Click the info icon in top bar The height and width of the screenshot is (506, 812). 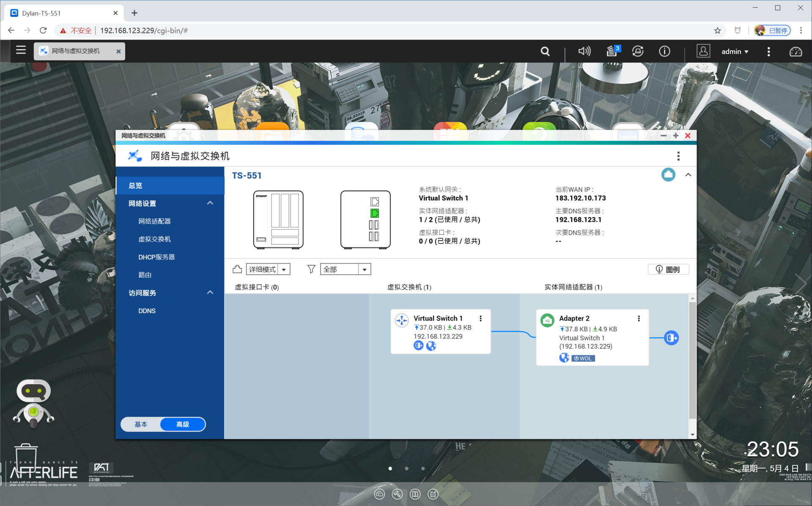pos(664,51)
